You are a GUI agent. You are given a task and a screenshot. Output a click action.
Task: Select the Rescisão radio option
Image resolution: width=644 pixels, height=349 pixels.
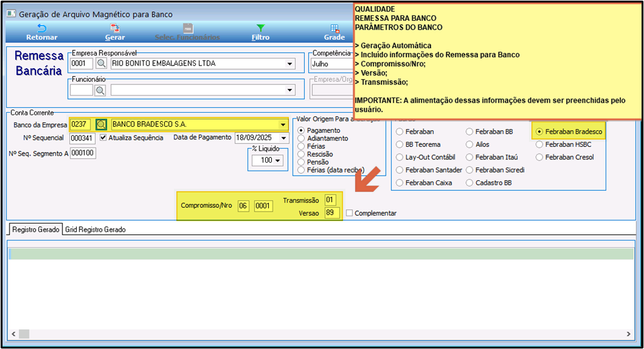[x=301, y=154]
